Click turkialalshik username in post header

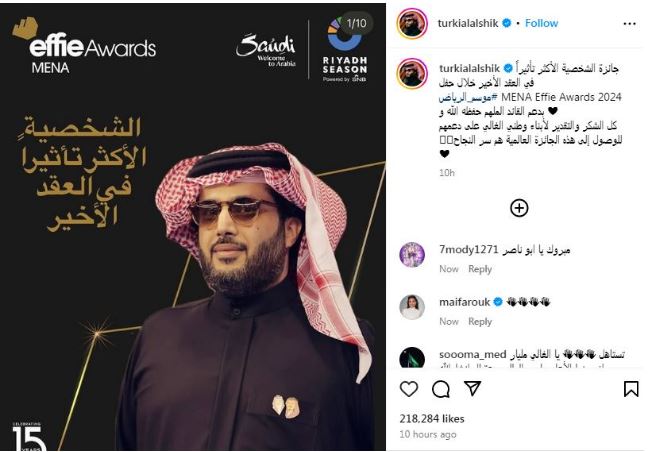point(468,23)
